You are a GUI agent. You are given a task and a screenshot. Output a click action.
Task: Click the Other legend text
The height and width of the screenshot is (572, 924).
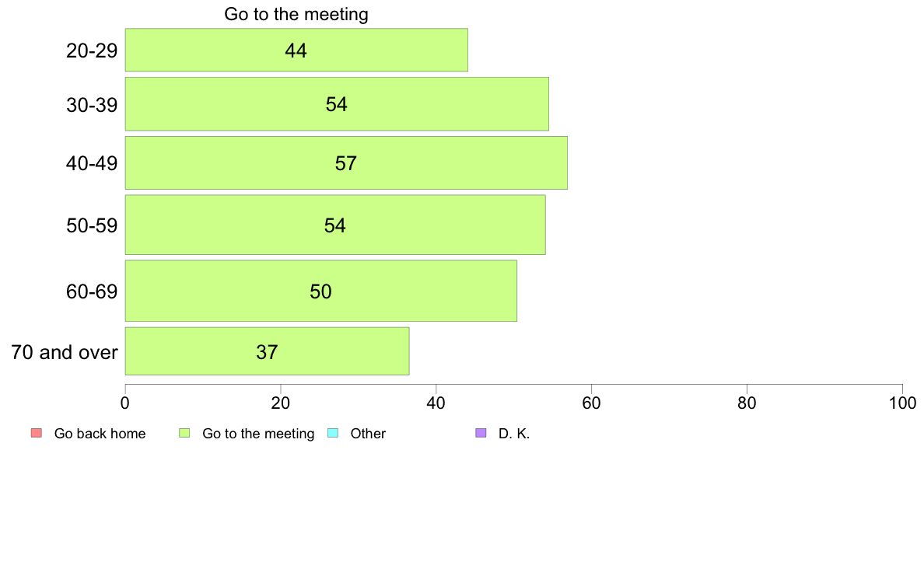pyautogui.click(x=368, y=434)
